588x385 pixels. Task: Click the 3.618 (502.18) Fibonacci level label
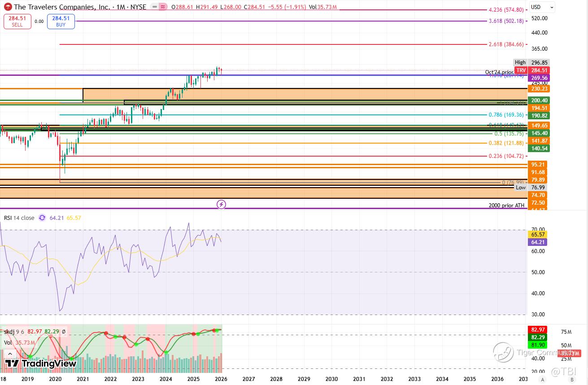[506, 21]
